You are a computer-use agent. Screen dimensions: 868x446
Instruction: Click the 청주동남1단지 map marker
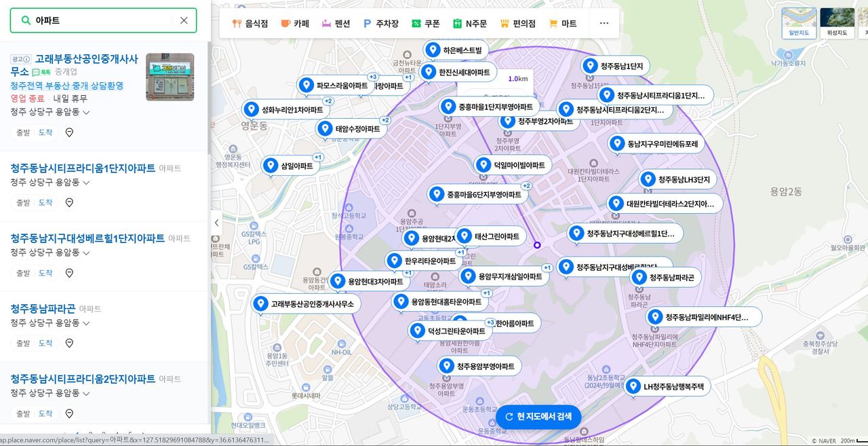pyautogui.click(x=616, y=66)
